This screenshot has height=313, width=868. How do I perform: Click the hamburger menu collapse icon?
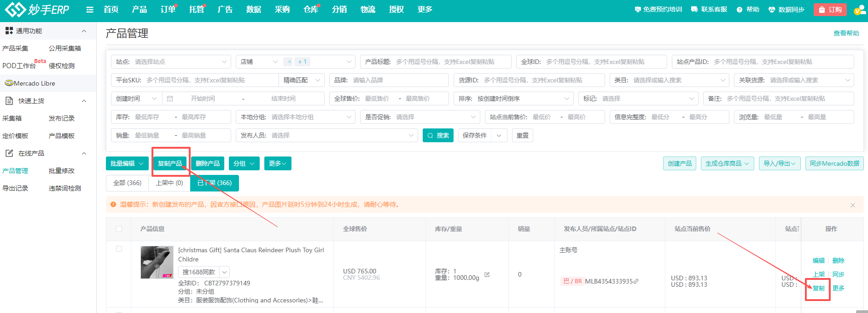point(90,10)
